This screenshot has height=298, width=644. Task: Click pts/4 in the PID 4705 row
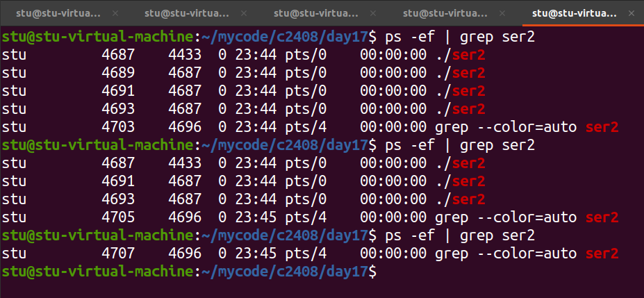pos(306,217)
